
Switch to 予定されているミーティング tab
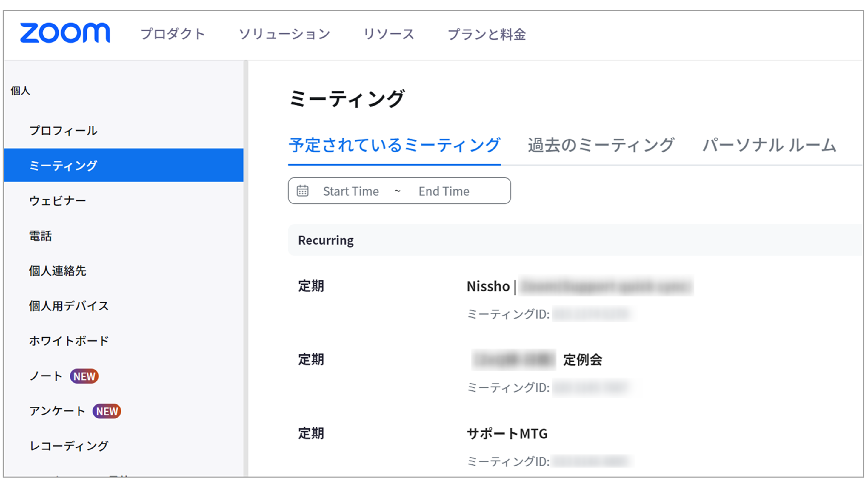pyautogui.click(x=395, y=146)
